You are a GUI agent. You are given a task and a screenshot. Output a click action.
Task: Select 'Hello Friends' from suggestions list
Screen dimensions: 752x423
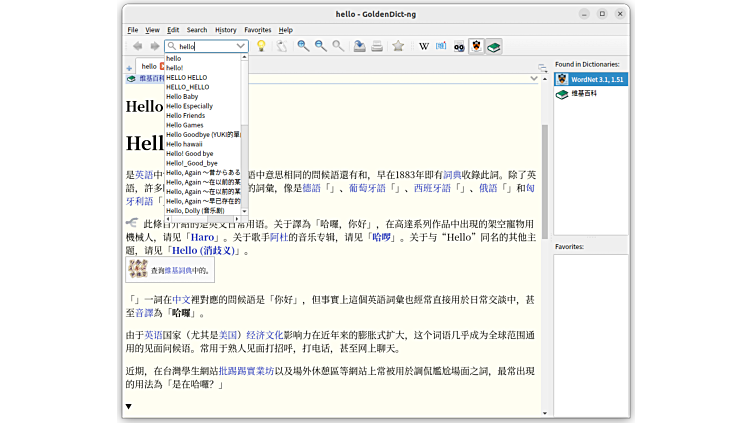pos(185,116)
